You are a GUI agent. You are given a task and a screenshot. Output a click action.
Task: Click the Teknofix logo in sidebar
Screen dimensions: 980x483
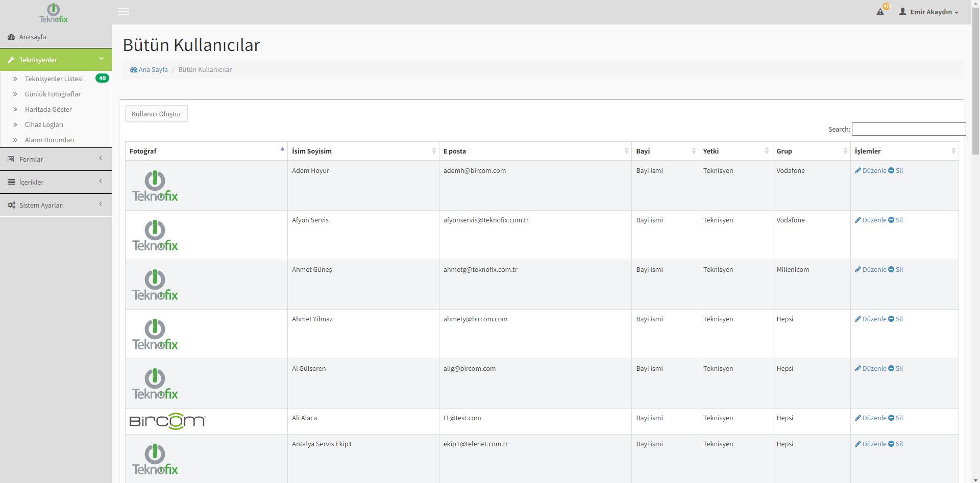point(54,13)
